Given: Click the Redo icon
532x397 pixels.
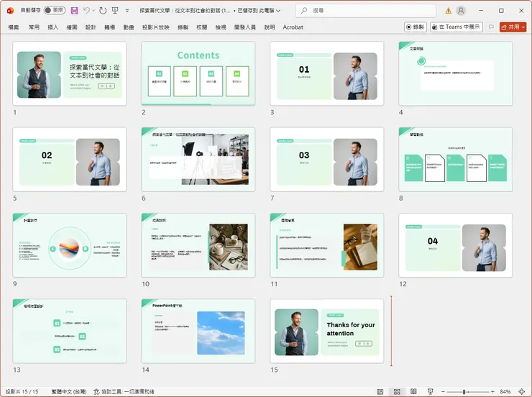Looking at the screenshot, I should tap(103, 11).
